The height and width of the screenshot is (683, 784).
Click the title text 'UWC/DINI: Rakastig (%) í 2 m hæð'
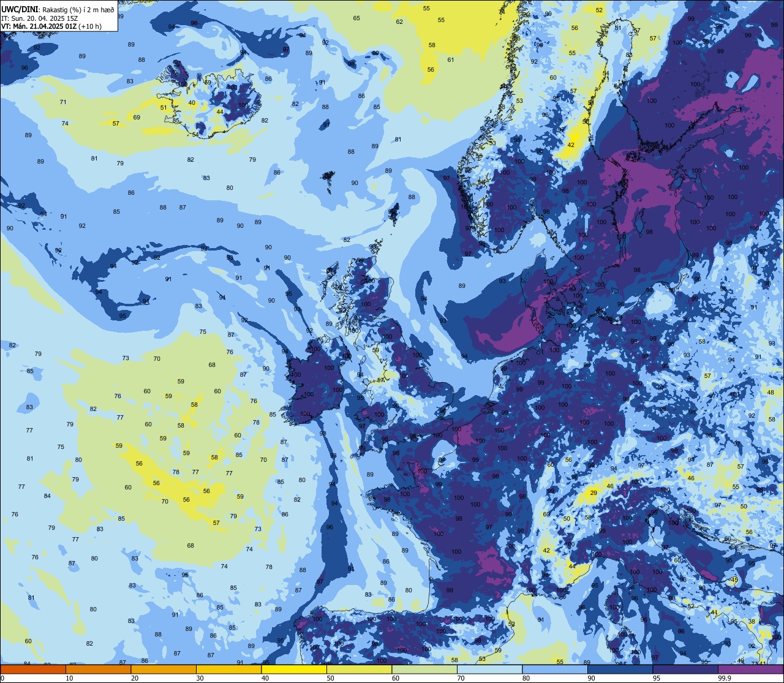[58, 9]
